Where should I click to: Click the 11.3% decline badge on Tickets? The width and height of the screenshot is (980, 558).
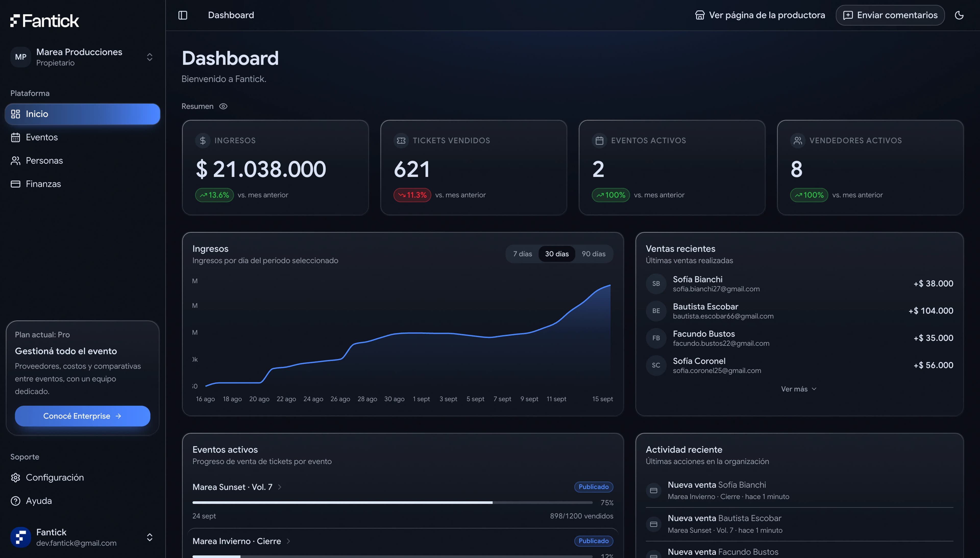point(412,195)
